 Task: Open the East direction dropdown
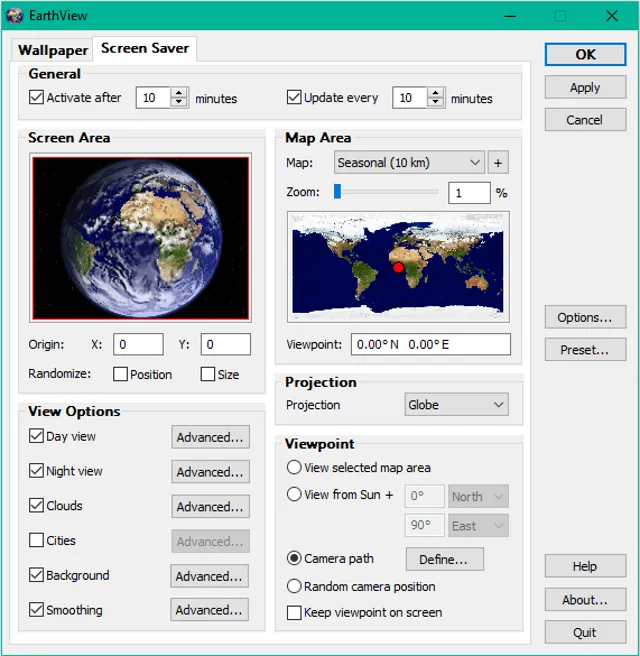click(x=478, y=525)
